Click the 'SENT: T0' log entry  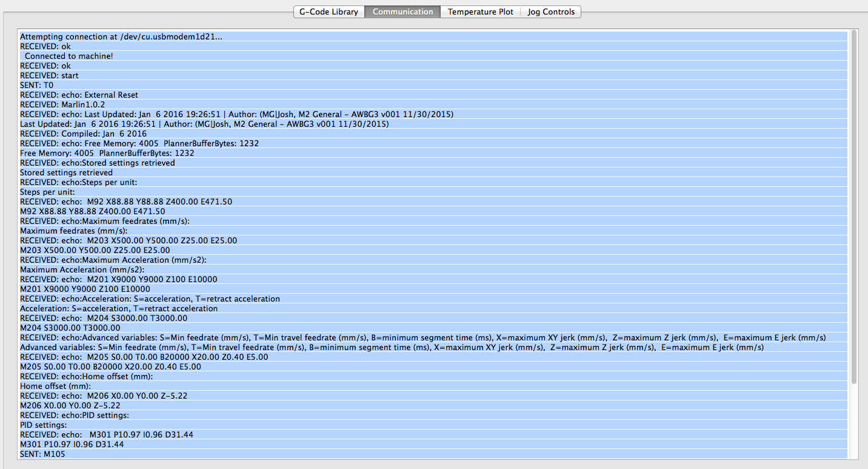point(37,86)
